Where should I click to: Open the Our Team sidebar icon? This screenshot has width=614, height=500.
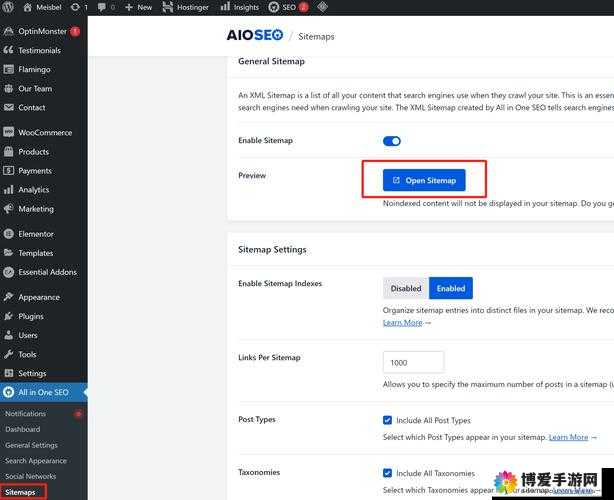pyautogui.click(x=8, y=88)
